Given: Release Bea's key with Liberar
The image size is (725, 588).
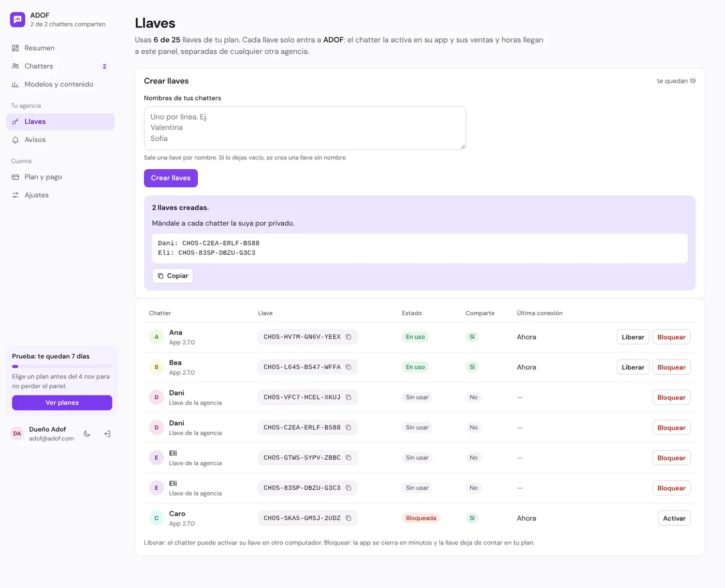Looking at the screenshot, I should (633, 367).
